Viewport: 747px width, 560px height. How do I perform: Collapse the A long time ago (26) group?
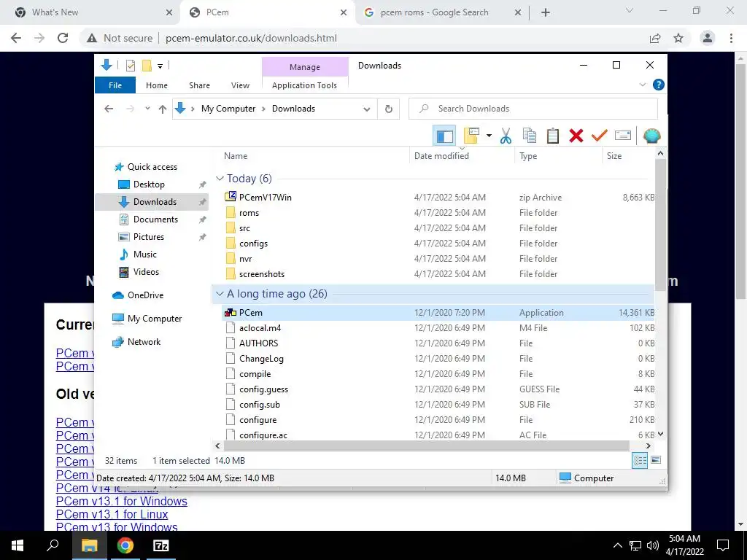220,294
